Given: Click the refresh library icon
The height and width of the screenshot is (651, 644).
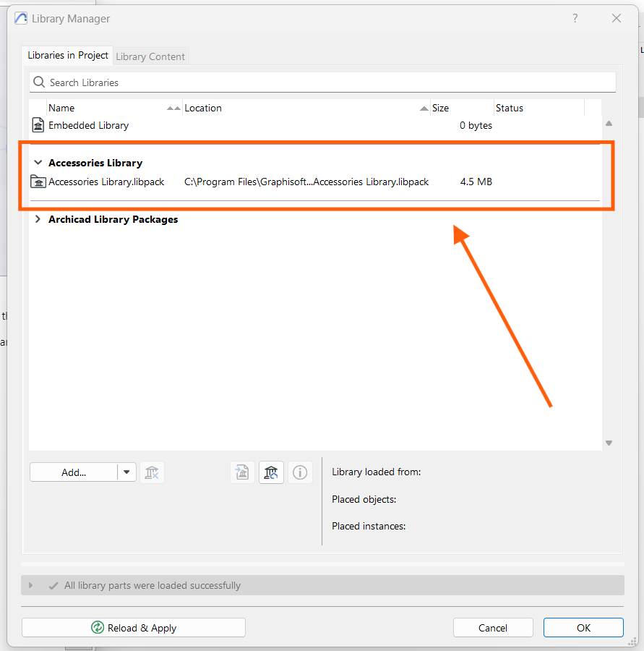Looking at the screenshot, I should [x=271, y=472].
